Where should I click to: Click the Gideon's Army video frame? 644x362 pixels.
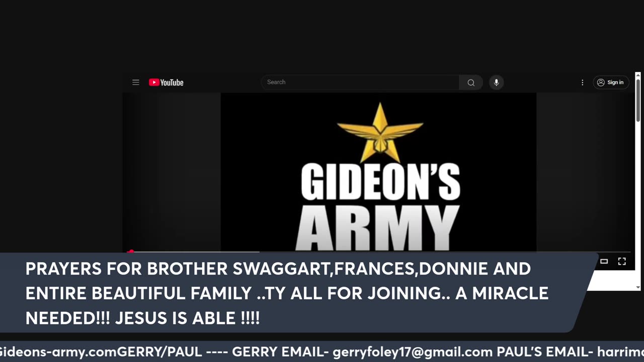tap(378, 172)
